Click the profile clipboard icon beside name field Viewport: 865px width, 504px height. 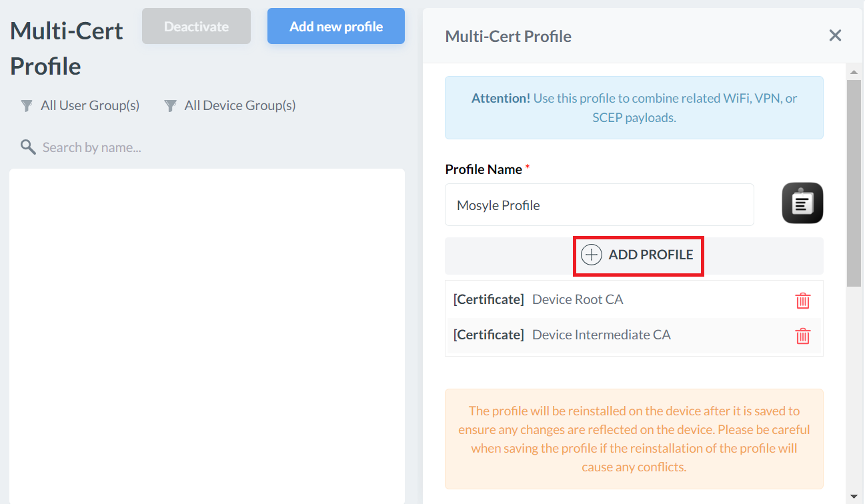coord(802,203)
